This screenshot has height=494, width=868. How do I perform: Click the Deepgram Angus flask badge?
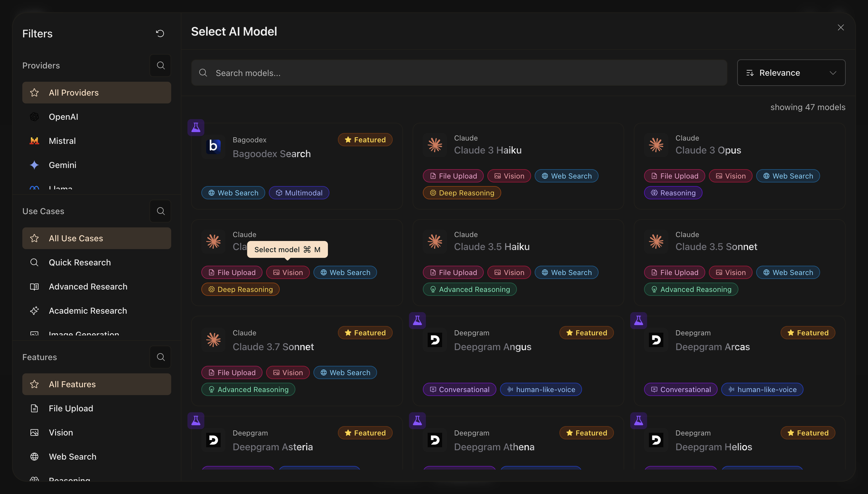417,320
